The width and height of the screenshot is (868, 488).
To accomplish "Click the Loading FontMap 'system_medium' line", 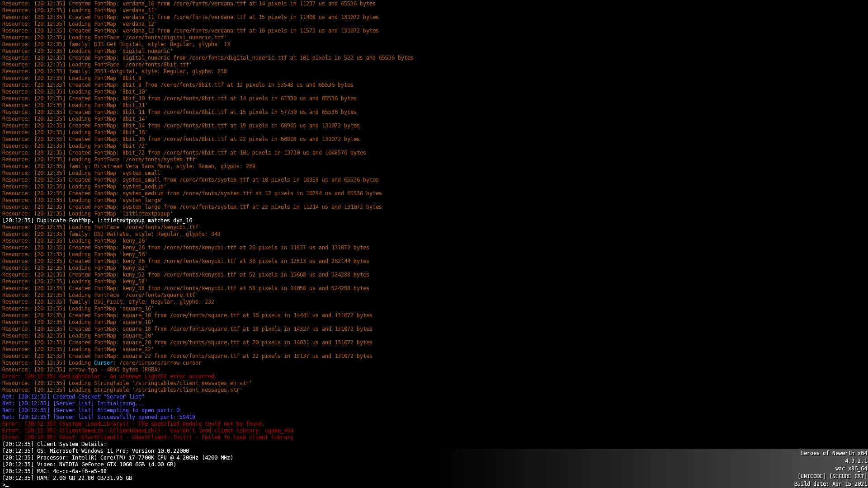I will click(84, 187).
